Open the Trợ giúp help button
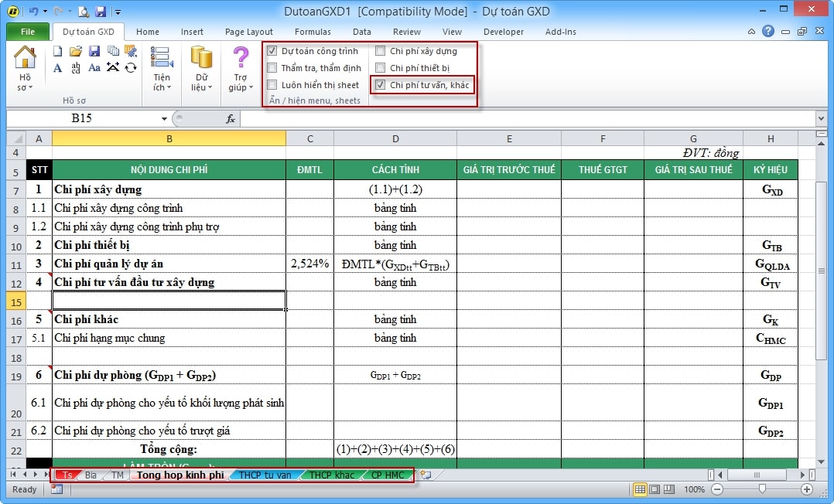Viewport: 834px width, 504px height. [241, 70]
